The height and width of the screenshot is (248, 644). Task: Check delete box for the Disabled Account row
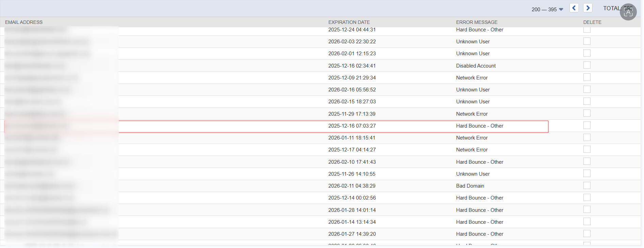(586, 65)
